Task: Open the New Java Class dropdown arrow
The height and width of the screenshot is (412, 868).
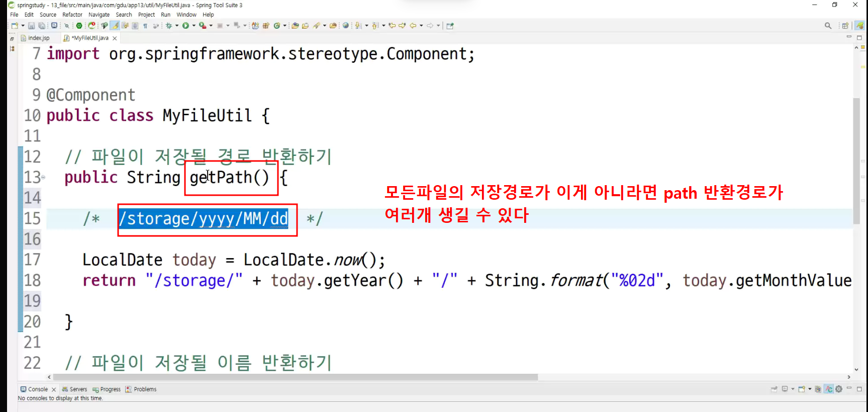Action: coord(284,26)
